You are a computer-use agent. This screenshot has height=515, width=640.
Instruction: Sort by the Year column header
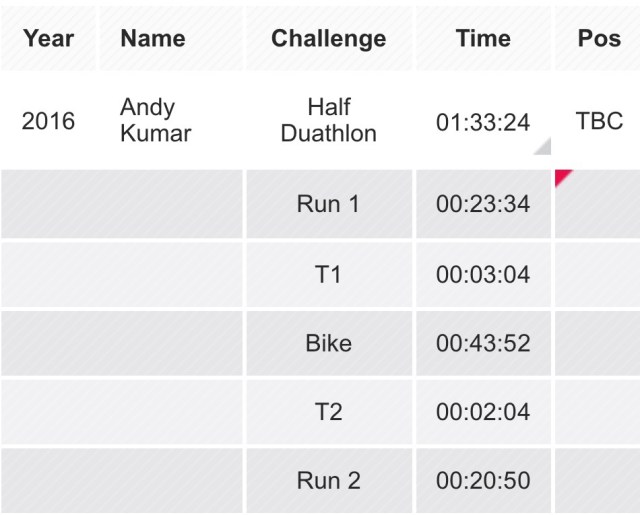pyautogui.click(x=48, y=39)
